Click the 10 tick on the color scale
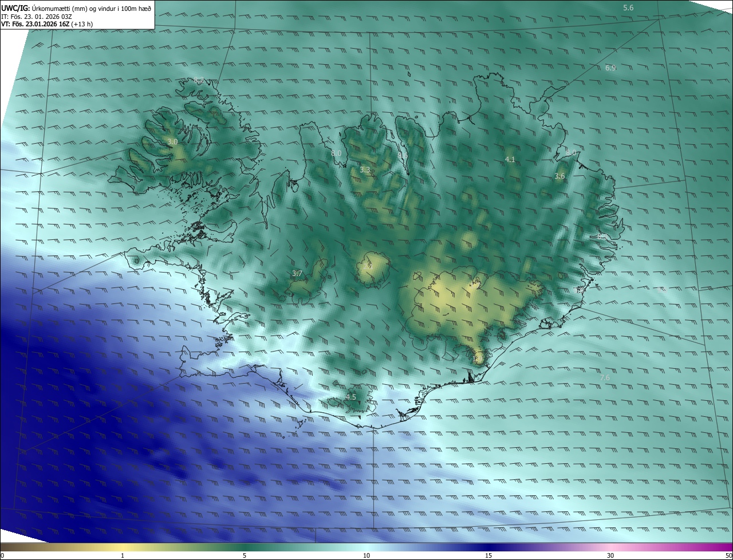This screenshot has height=560, width=733. 366,555
